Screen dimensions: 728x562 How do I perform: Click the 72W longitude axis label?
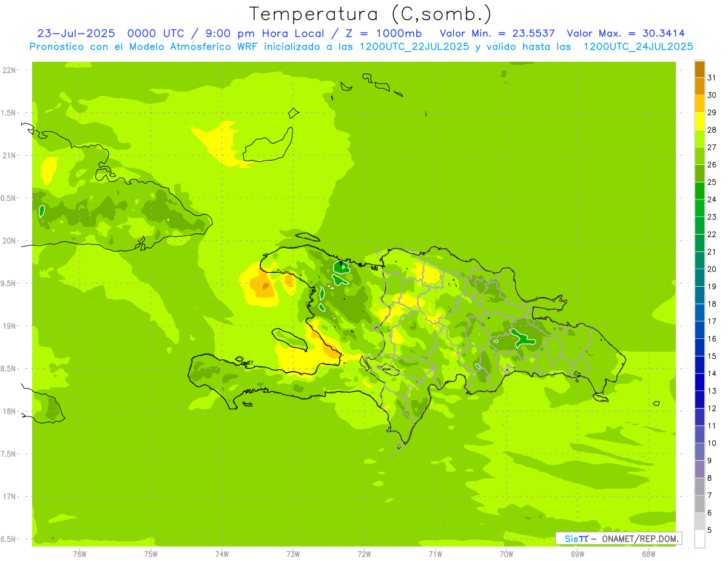click(364, 554)
